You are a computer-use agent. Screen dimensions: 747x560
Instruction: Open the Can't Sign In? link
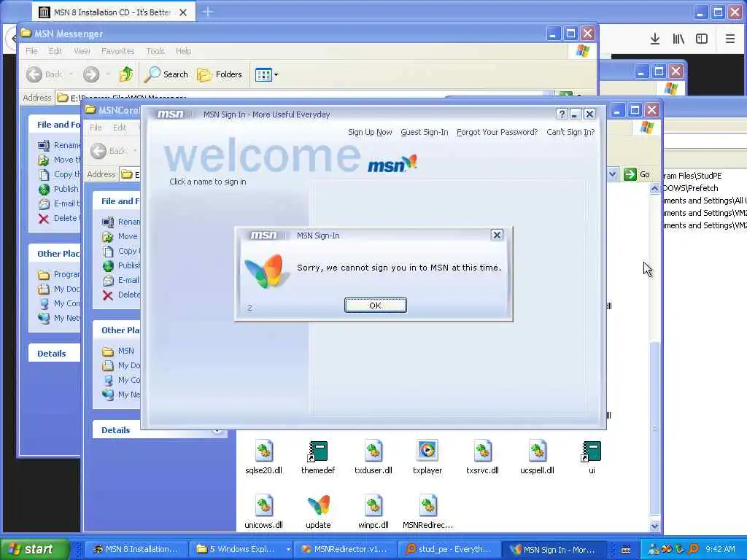[x=570, y=132]
